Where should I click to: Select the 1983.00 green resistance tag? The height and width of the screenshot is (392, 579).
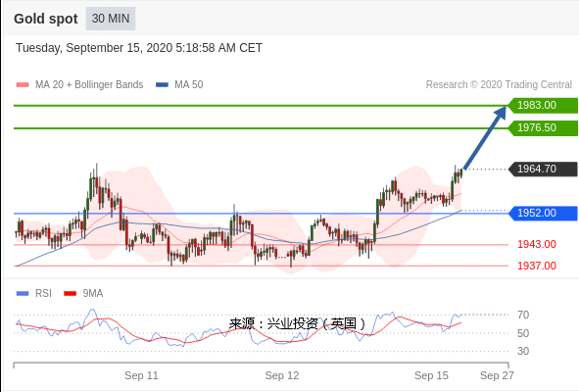(543, 105)
